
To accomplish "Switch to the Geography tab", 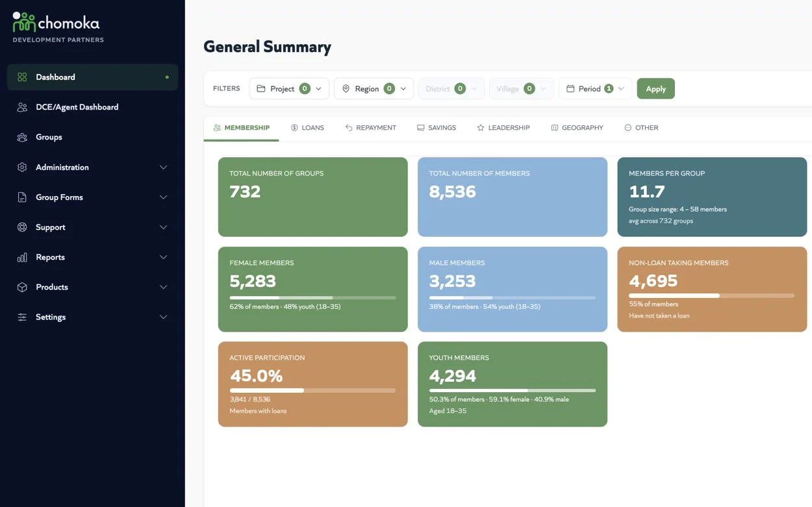I will click(577, 128).
